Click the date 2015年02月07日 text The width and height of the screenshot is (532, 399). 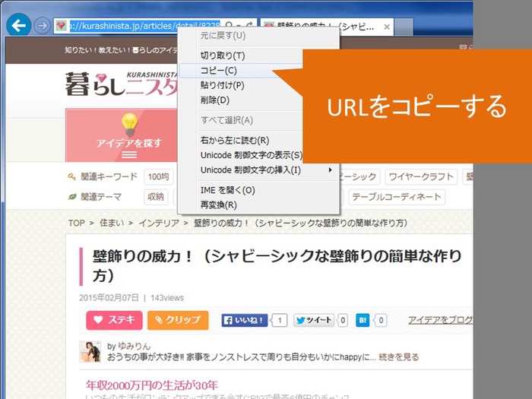tap(109, 298)
